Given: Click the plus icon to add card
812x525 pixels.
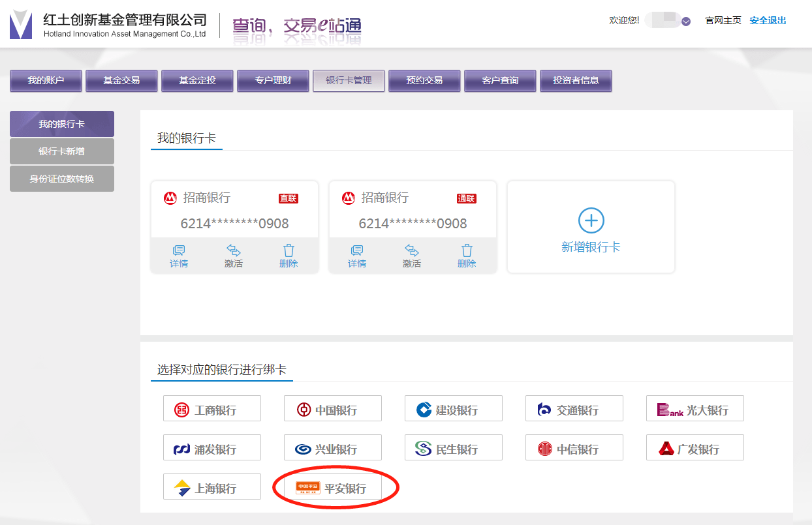Looking at the screenshot, I should pos(591,220).
